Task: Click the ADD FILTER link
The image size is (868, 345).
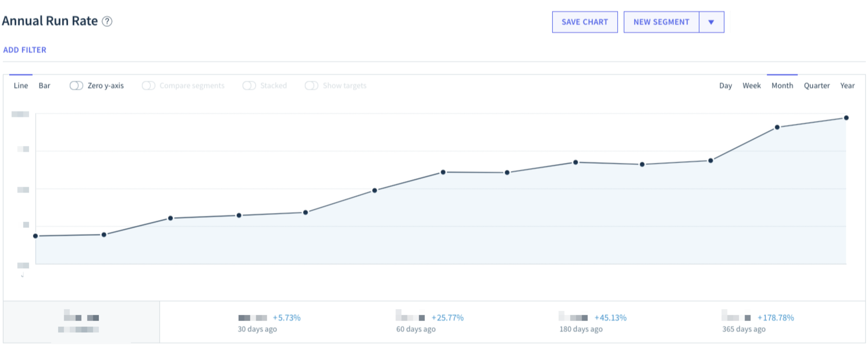Action: [x=25, y=50]
